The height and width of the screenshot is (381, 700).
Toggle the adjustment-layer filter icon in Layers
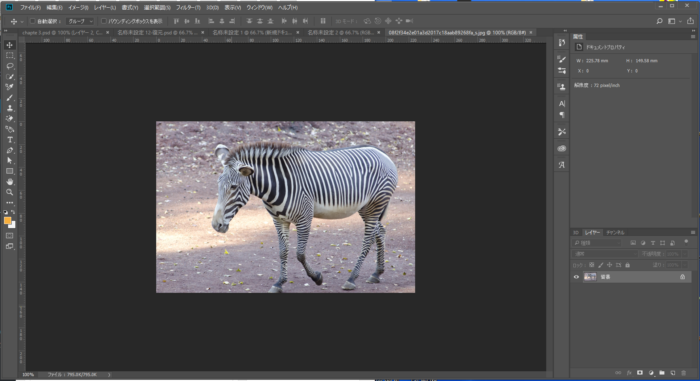click(x=643, y=243)
